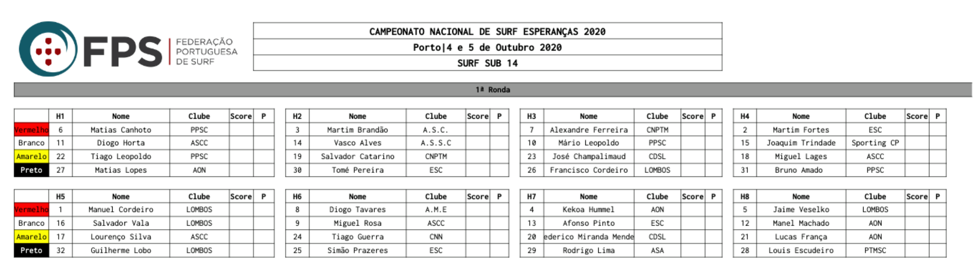The height and width of the screenshot is (258, 980).
Task: Select Louis Escudeiro name cell
Action: coord(801,250)
